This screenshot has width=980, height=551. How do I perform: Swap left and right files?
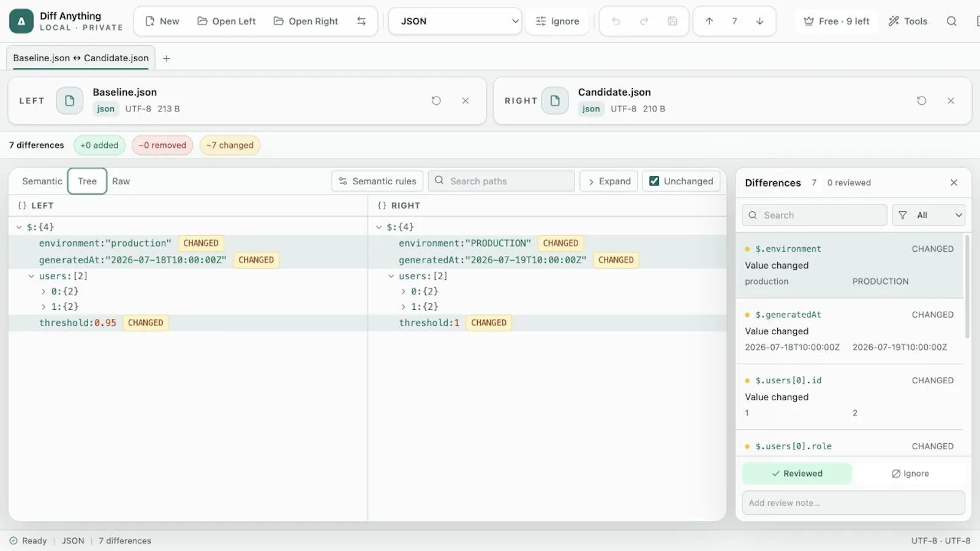pyautogui.click(x=361, y=21)
